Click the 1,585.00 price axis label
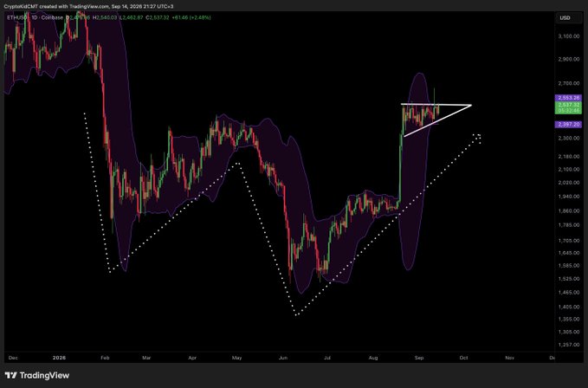Image resolution: width=588 pixels, height=388 pixels. pos(569,266)
